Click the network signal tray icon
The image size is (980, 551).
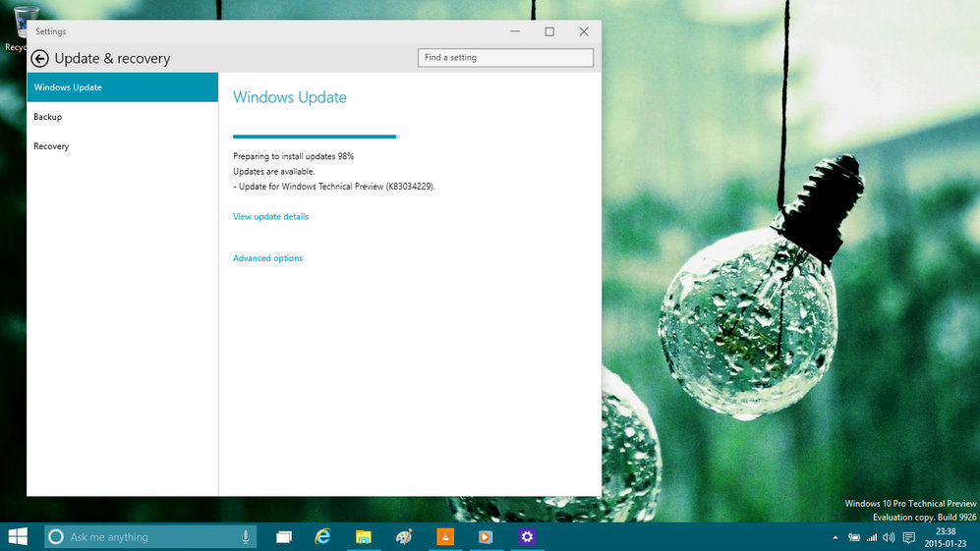(x=871, y=537)
